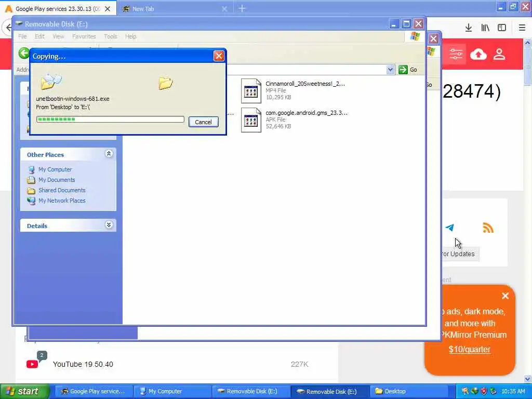Close the orange Premium promo popup

point(505,296)
